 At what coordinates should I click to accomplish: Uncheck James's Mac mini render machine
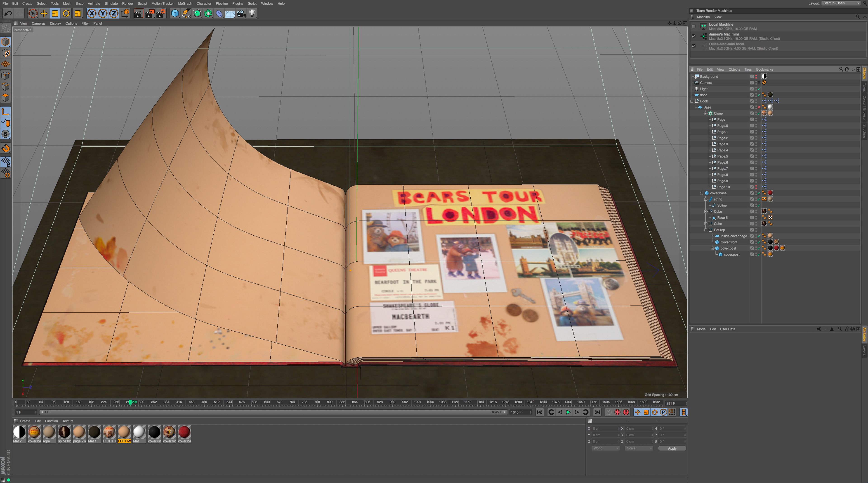693,36
